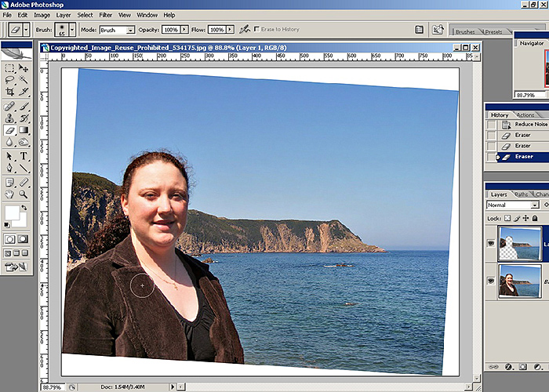Toggle Lock image pixels brush icon

click(517, 219)
